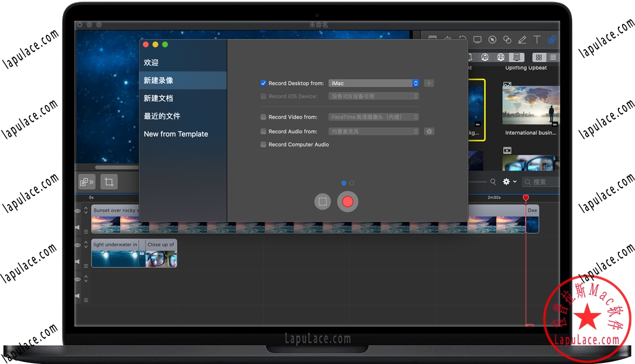The height and width of the screenshot is (364, 635).
Task: Click the red playhead marker on timeline
Action: point(526,198)
